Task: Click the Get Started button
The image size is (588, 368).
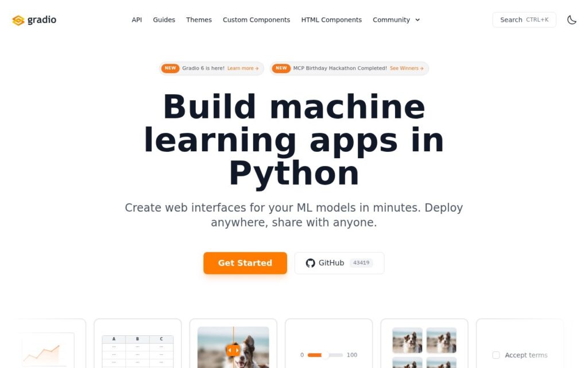Action: (245, 263)
